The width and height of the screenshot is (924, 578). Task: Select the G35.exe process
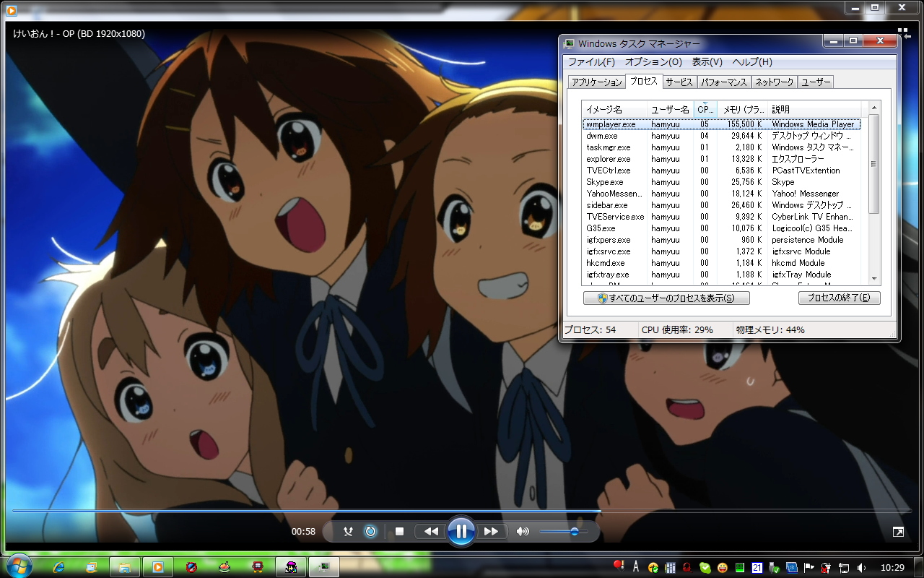(722, 228)
